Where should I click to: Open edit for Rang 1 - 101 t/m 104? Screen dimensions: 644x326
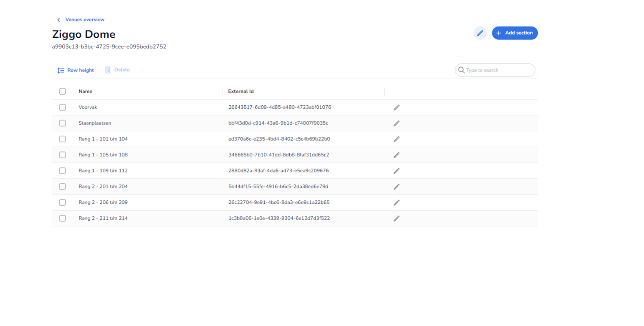(396, 139)
